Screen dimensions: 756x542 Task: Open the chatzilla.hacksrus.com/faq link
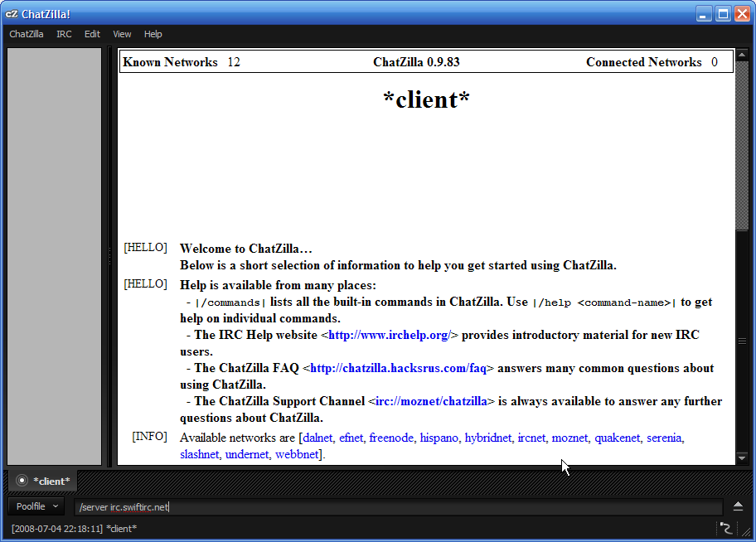tap(398, 369)
